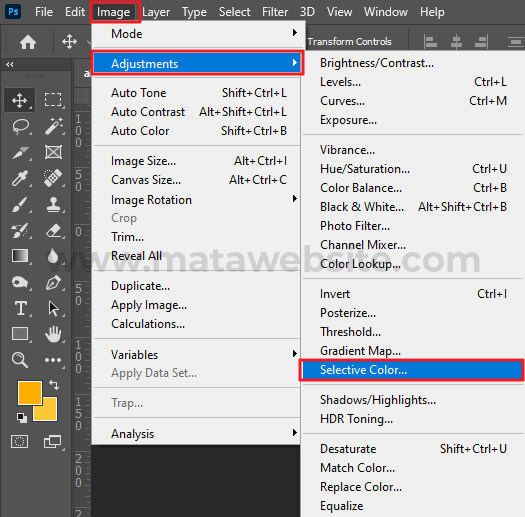Open the Edit menu
This screenshot has height=517, width=525.
pyautogui.click(x=75, y=12)
